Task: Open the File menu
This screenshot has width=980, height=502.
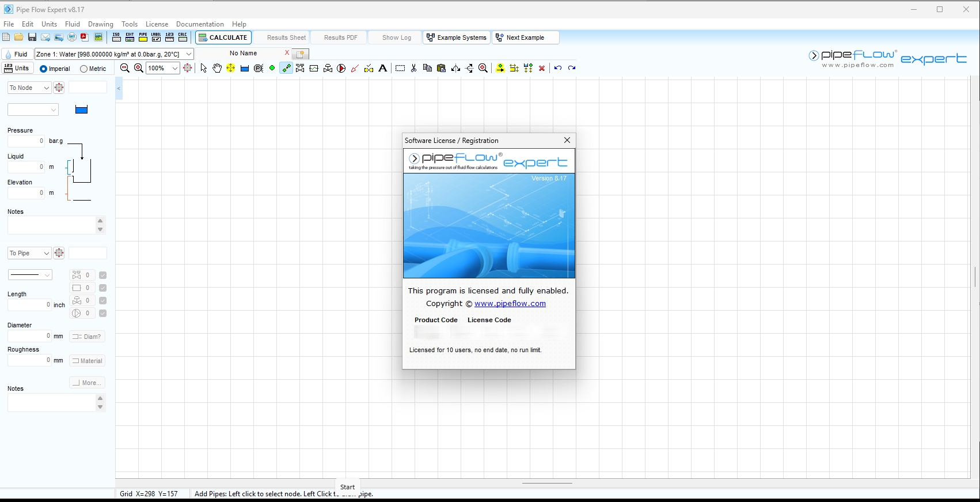Action: pos(9,24)
